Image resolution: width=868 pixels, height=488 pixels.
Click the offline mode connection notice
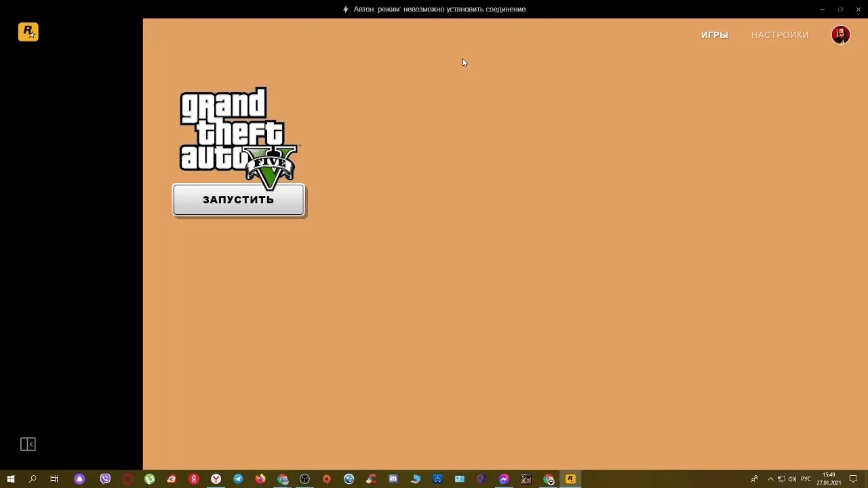(434, 9)
